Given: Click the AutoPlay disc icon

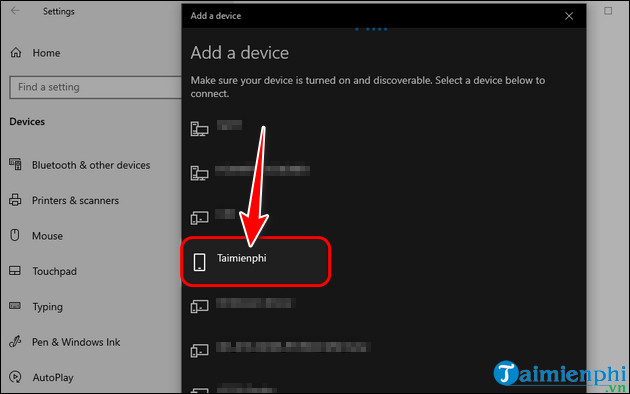Looking at the screenshot, I should click(x=15, y=377).
